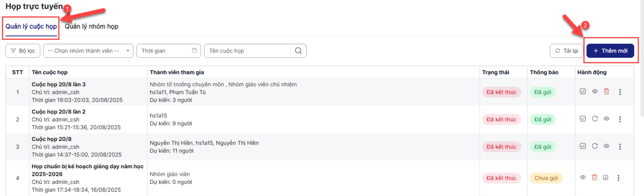Switch to 'Quản lý nhóm họp' tab
The image size is (644, 196).
[x=91, y=27]
